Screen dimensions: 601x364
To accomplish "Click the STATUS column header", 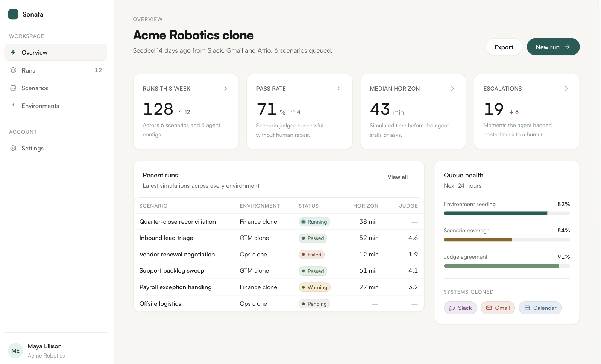I will point(308,206).
